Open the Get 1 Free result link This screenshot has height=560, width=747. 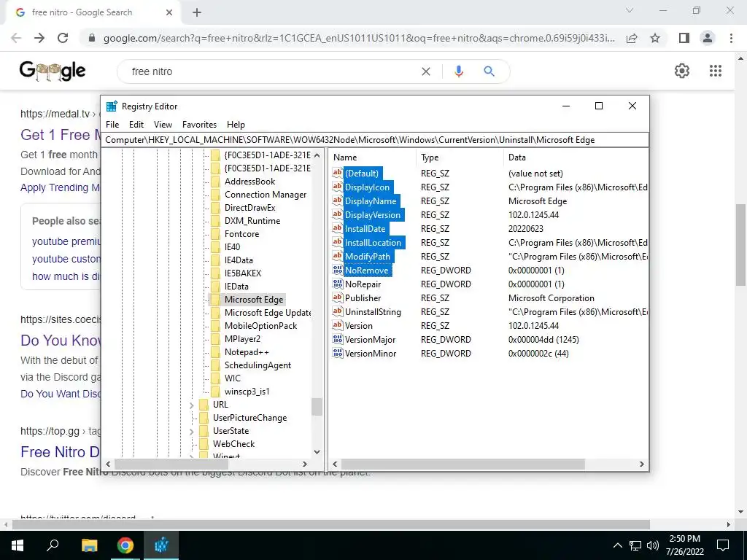pyautogui.click(x=60, y=135)
